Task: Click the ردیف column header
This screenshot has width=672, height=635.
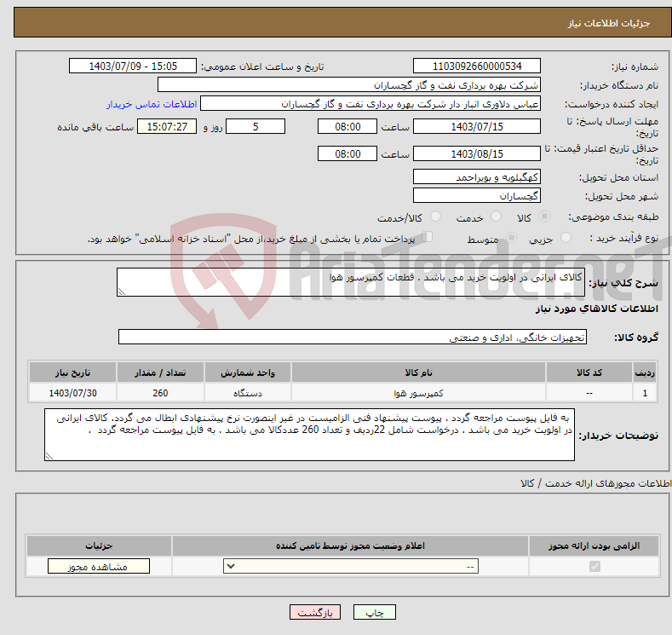Action: click(x=645, y=372)
